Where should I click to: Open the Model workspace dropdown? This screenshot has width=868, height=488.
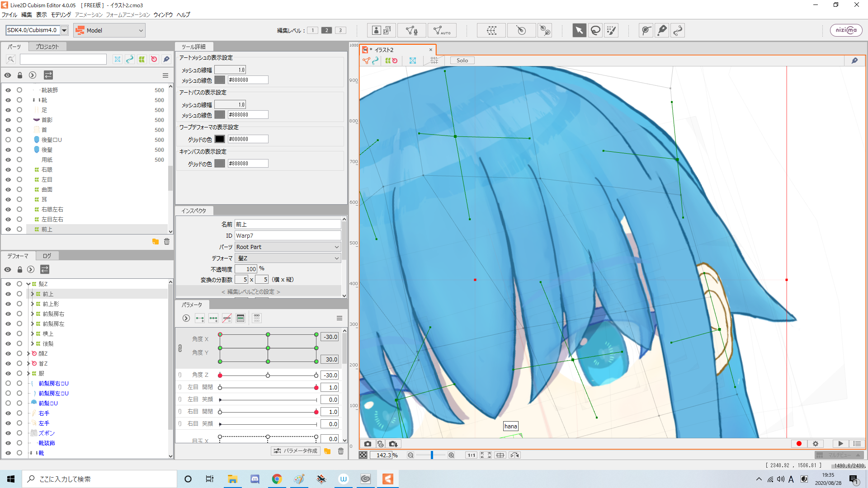pos(109,30)
